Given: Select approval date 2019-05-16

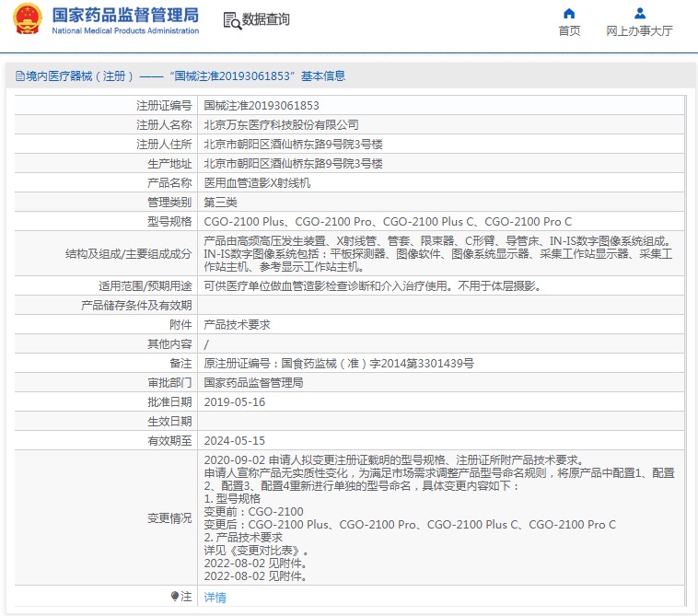Looking at the screenshot, I should 234,401.
